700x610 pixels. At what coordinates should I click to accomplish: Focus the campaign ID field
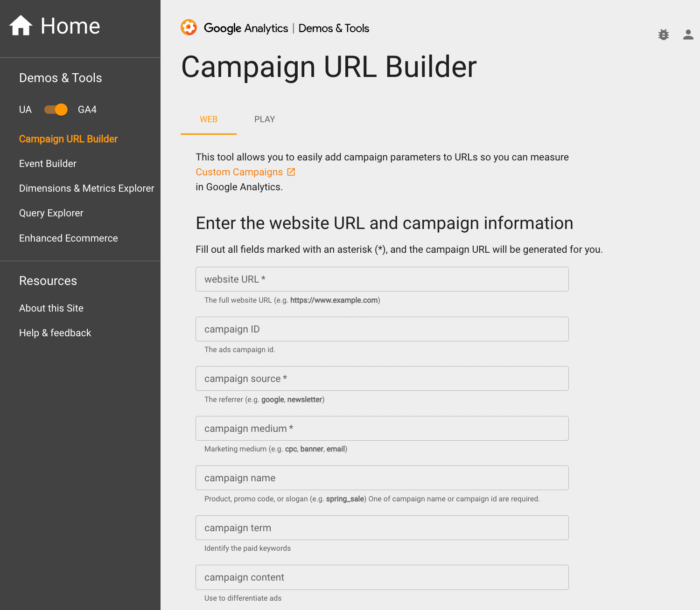[x=382, y=329]
